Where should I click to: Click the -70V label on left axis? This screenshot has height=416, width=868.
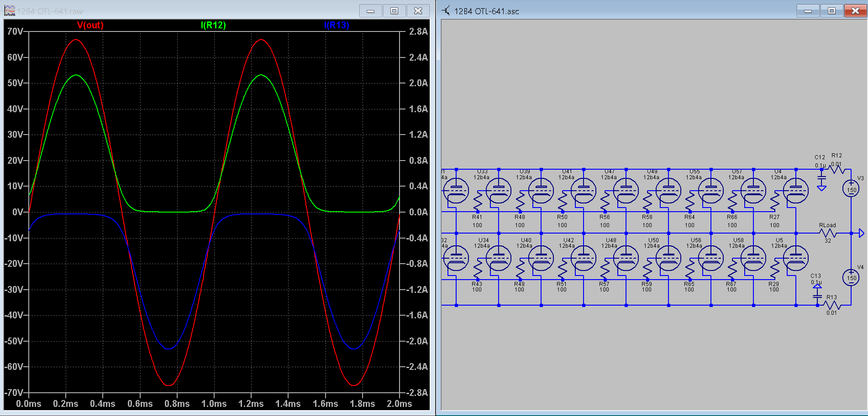[13, 393]
